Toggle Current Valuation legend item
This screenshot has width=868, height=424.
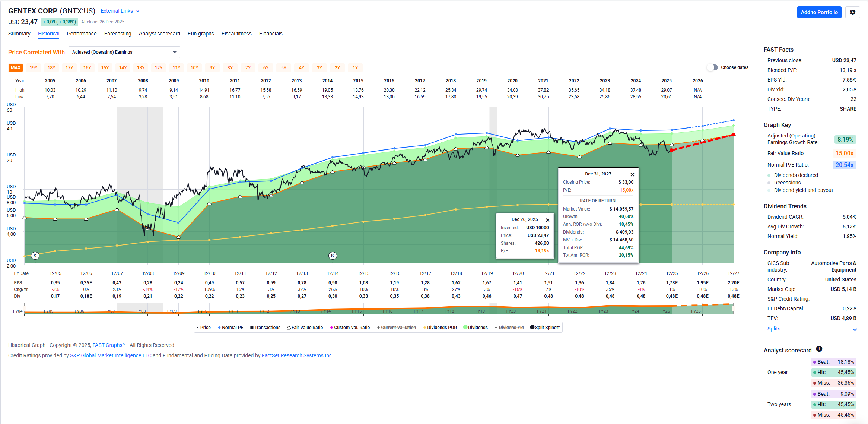point(398,328)
